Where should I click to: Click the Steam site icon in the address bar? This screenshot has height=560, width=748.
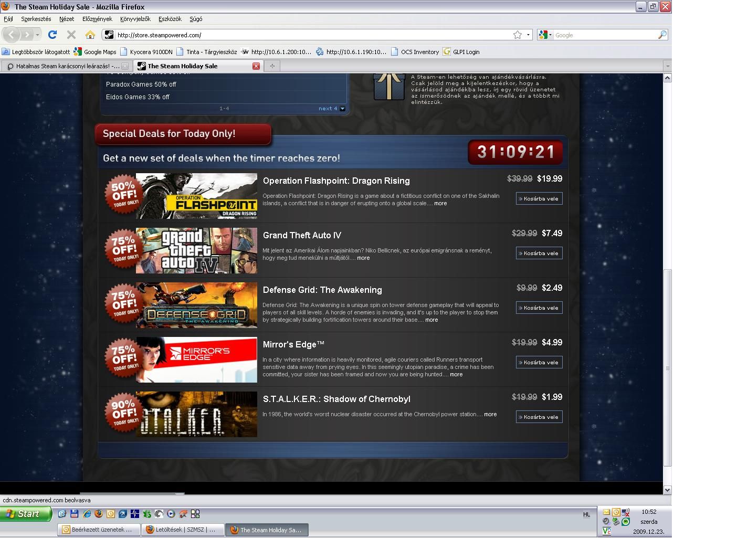tap(109, 35)
